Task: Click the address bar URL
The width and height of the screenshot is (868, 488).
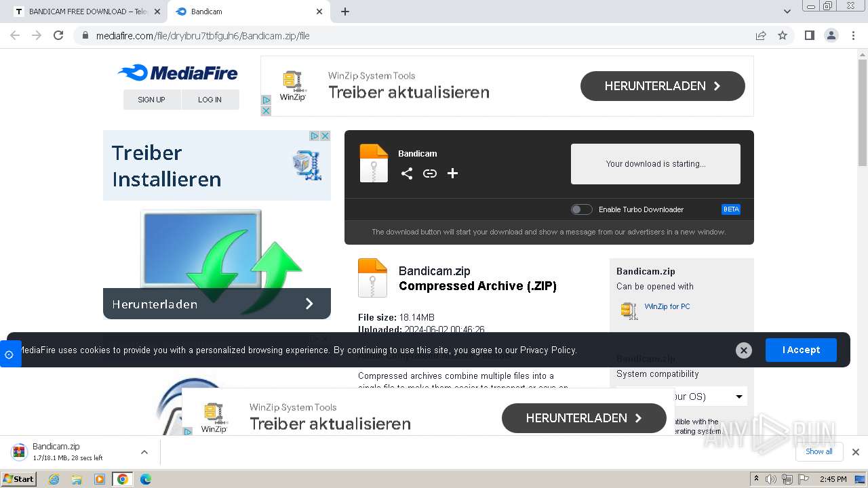Action: (203, 36)
